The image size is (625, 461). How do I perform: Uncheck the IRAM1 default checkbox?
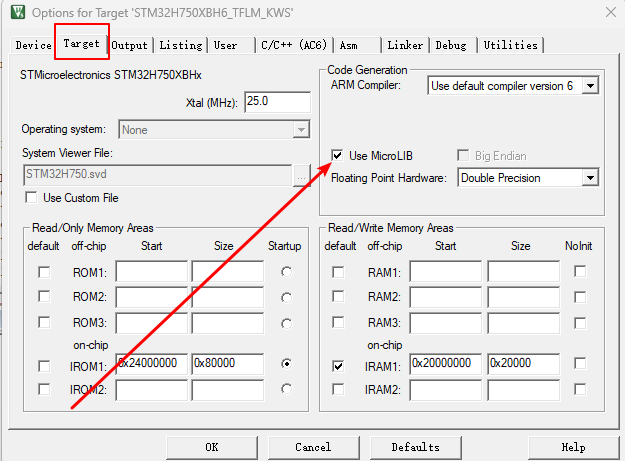pos(338,366)
